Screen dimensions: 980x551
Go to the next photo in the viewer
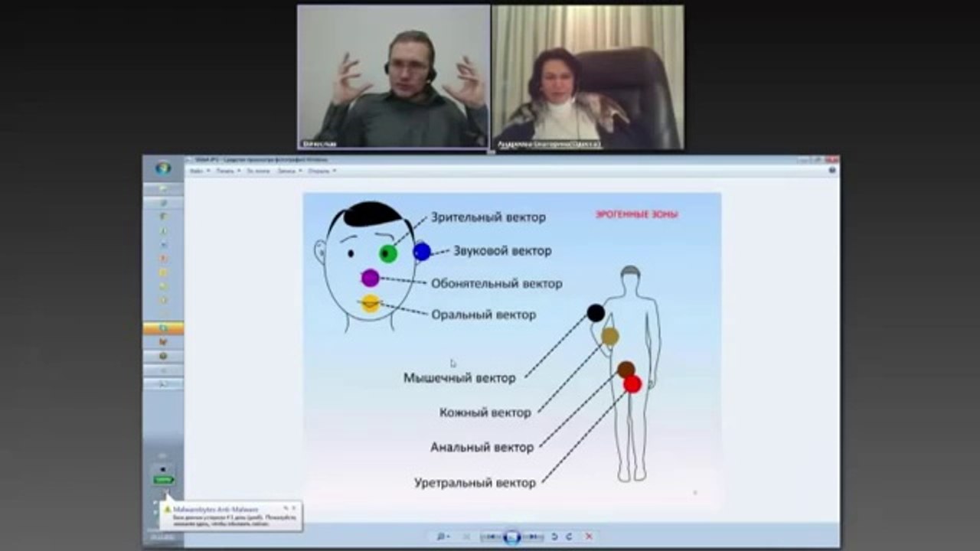pyautogui.click(x=533, y=536)
